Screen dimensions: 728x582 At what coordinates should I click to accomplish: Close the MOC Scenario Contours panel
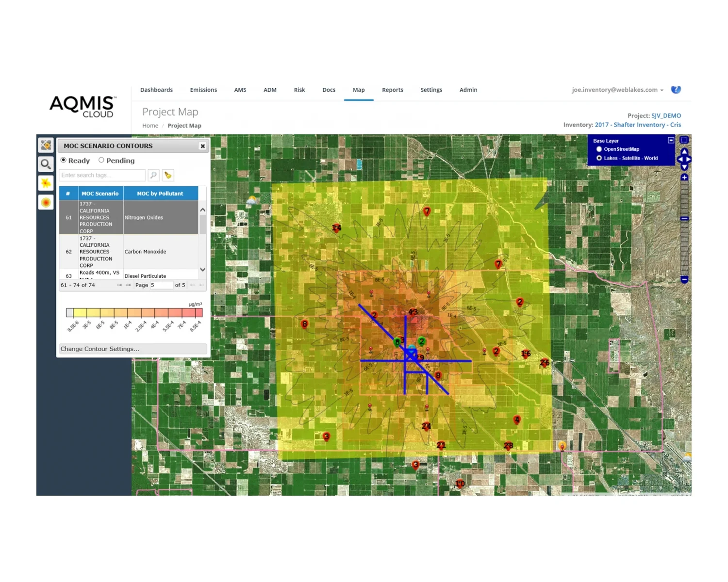tap(203, 146)
